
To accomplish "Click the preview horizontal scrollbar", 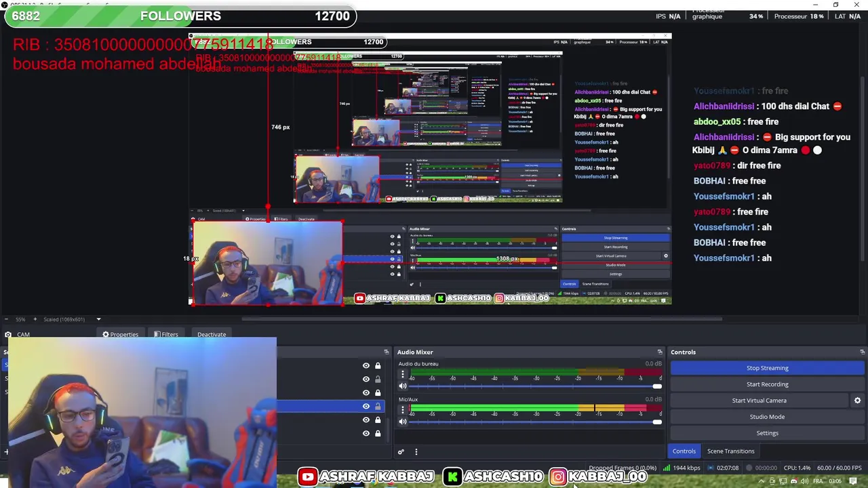I will 481,319.
